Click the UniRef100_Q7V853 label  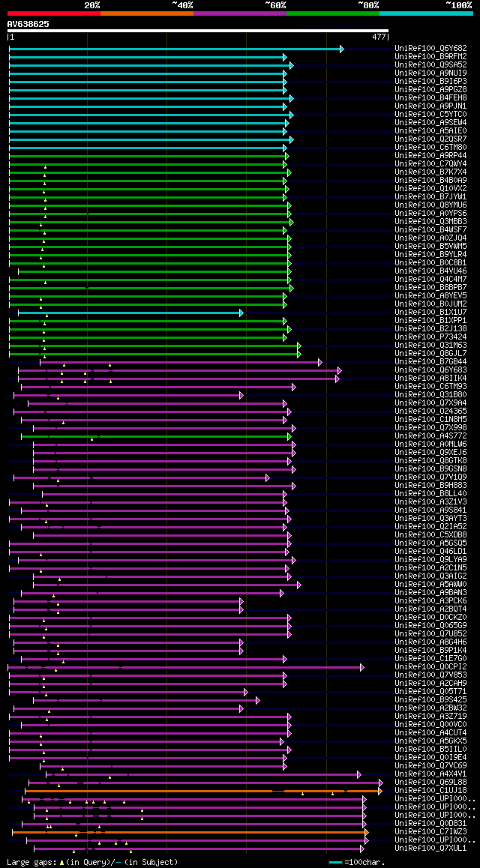pyautogui.click(x=430, y=675)
